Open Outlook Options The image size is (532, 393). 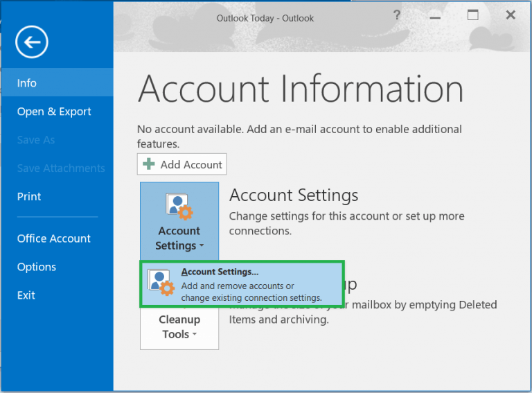coord(57,267)
